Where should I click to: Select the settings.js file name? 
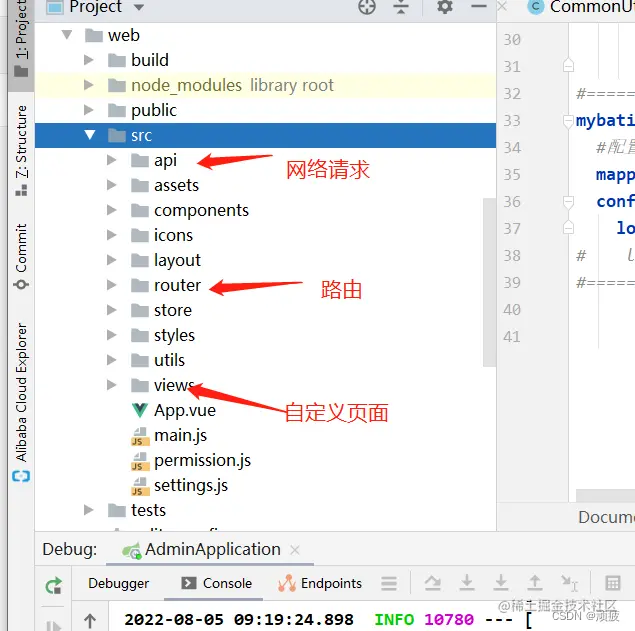coord(191,486)
